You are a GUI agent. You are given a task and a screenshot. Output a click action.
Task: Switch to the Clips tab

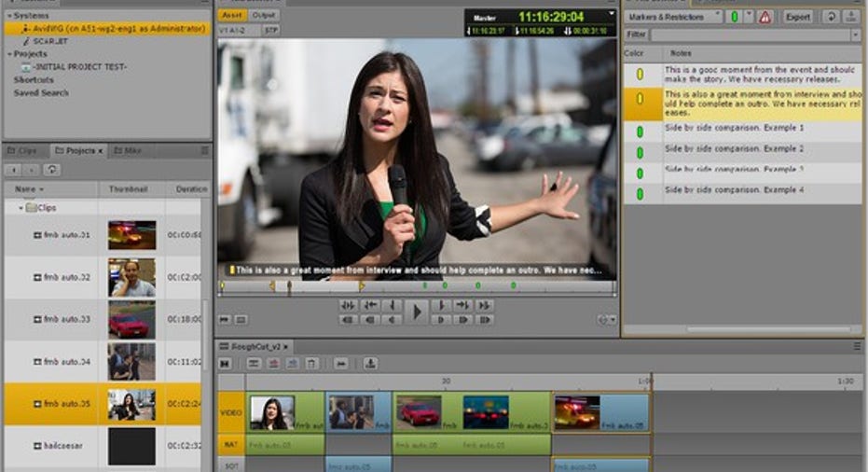coord(24,150)
